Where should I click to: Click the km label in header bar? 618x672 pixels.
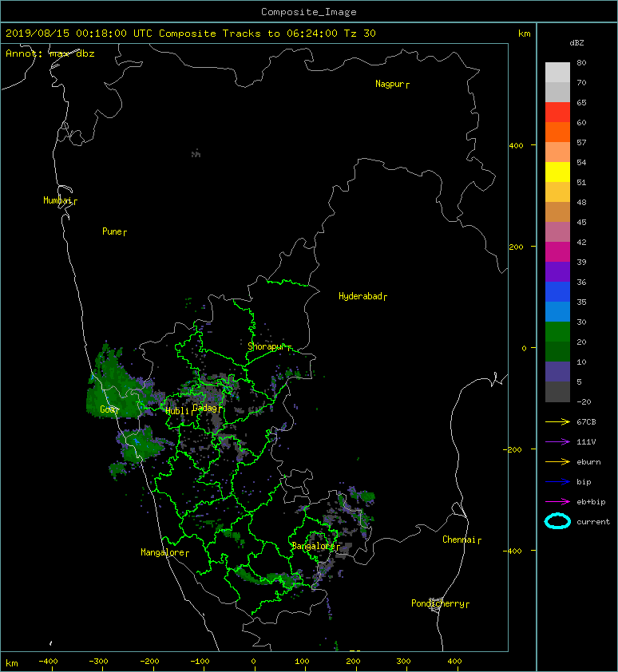524,34
